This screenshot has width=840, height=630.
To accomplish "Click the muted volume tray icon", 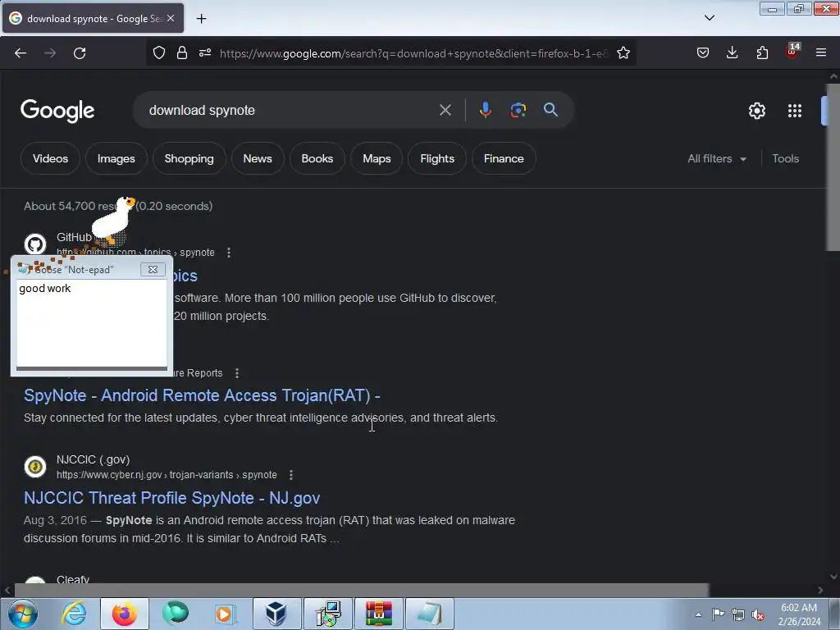I will 758,614.
